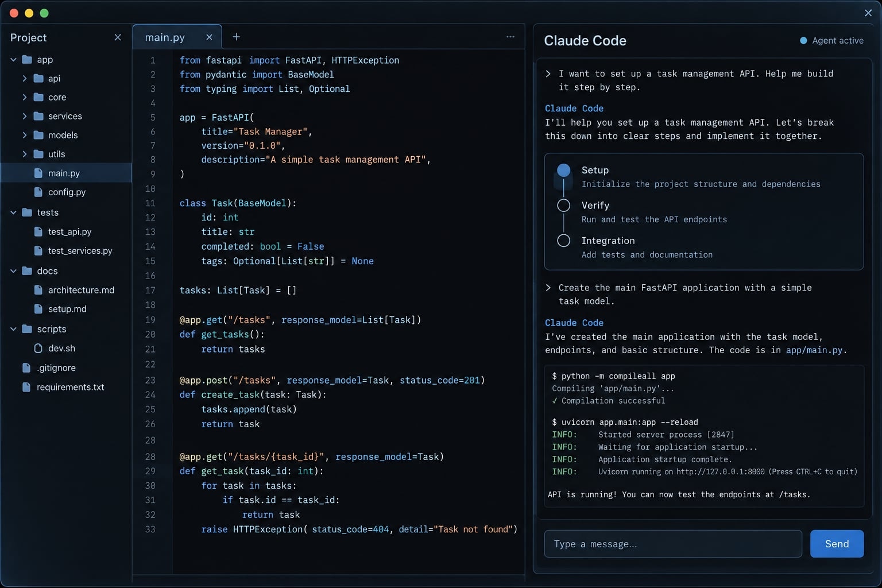Expand the core folder chevron
The image size is (882, 588).
pyautogui.click(x=25, y=97)
